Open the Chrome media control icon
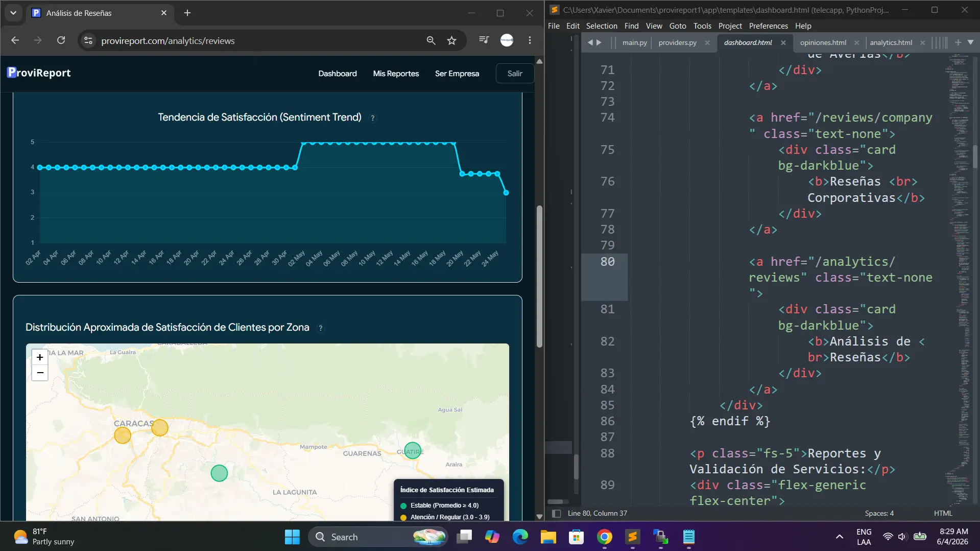 484,40
